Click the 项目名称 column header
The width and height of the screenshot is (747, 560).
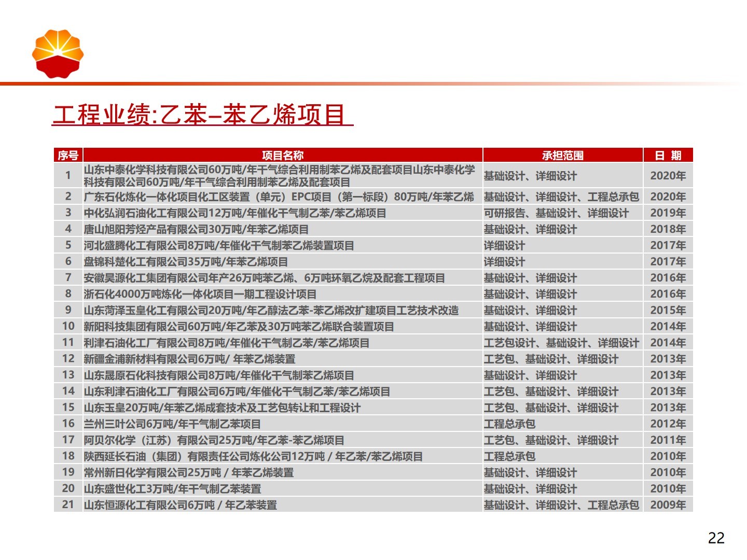283,155
